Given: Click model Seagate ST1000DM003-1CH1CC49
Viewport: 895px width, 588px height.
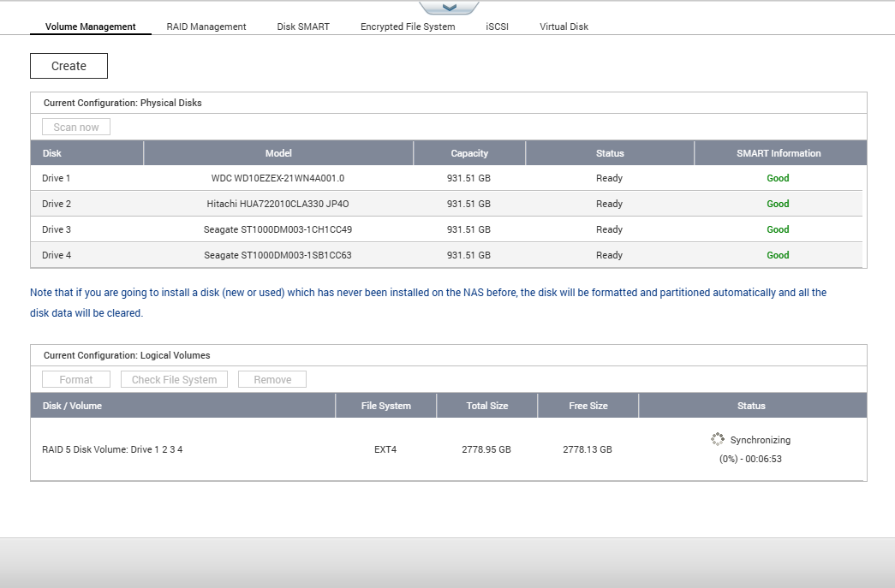Looking at the screenshot, I should [x=278, y=229].
